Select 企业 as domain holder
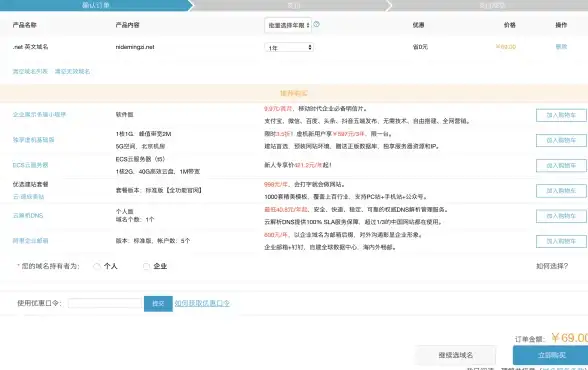Screen dimensions: 588x370 (x=146, y=266)
